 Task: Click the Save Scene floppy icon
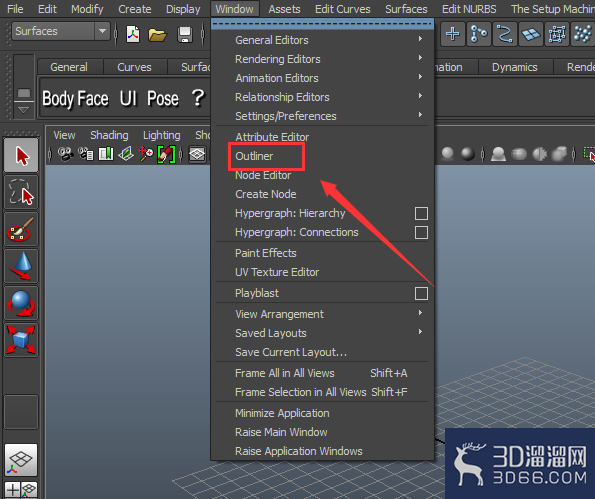(185, 35)
